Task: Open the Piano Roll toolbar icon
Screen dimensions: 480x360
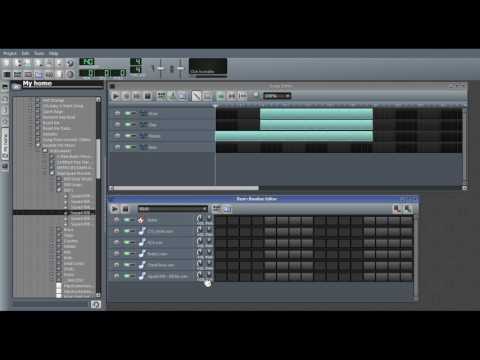Action: [x=28, y=74]
